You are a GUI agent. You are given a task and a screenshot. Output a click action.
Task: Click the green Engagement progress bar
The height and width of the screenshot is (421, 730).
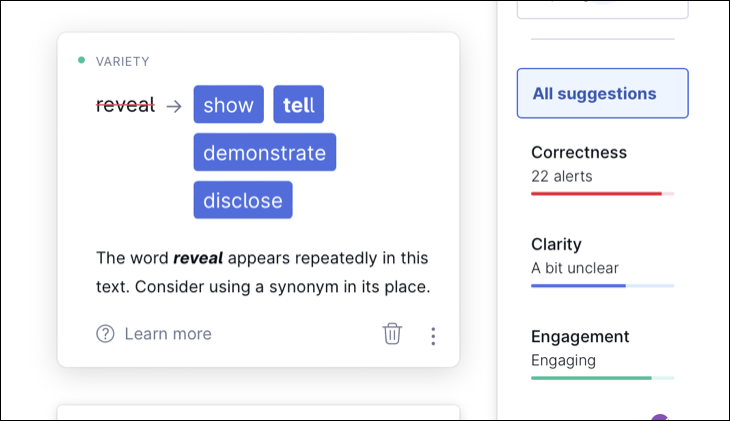pyautogui.click(x=602, y=378)
